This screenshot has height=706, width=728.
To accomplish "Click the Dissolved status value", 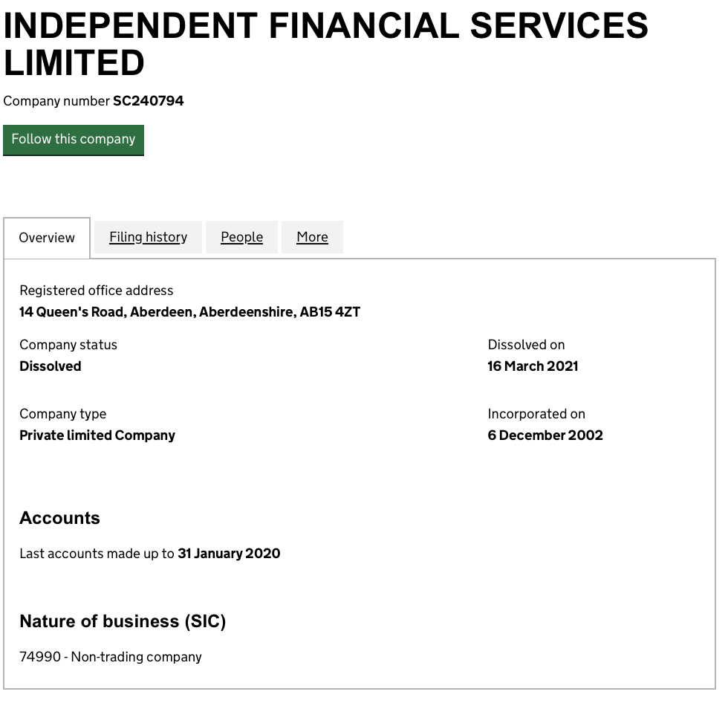I will [51, 366].
